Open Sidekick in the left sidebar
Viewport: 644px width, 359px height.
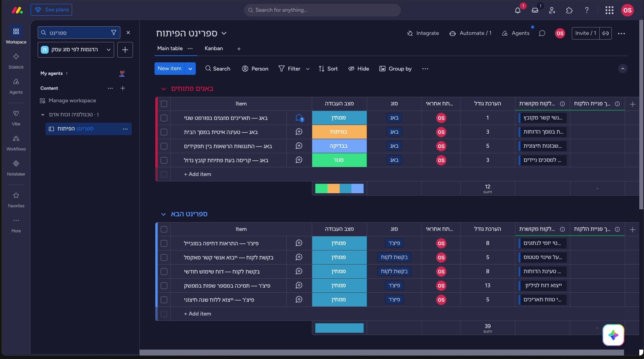pyautogui.click(x=16, y=61)
